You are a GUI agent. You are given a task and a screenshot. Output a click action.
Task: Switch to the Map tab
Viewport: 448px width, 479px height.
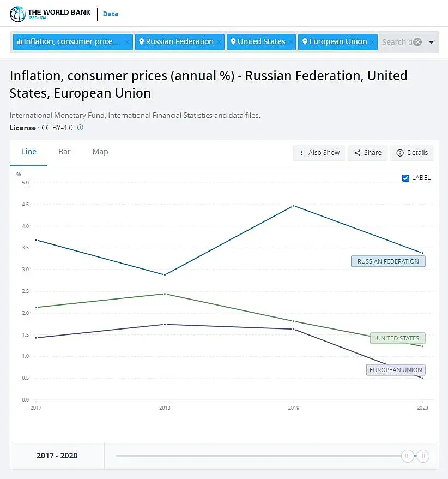pos(100,152)
